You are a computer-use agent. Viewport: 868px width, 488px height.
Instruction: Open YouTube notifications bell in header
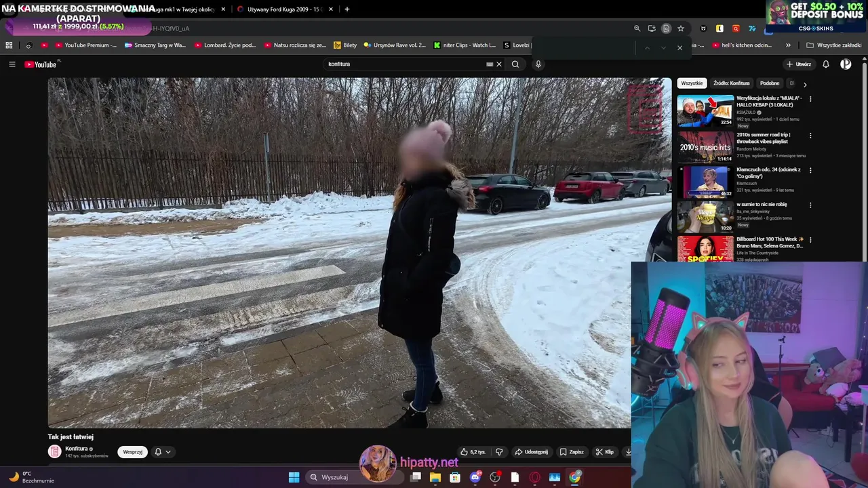pos(826,64)
